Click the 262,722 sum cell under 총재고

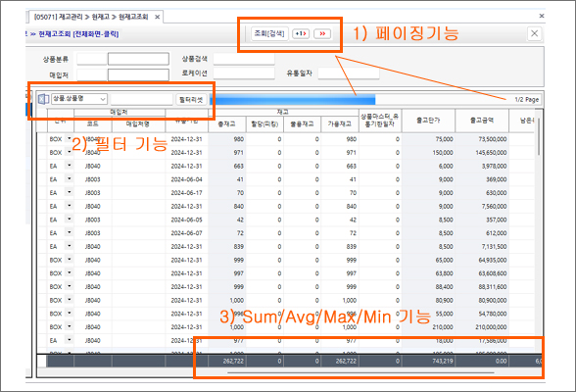click(x=227, y=362)
